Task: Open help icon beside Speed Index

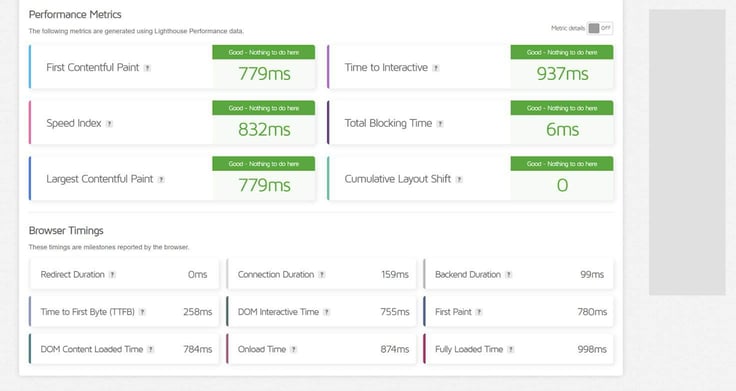Action: (109, 124)
